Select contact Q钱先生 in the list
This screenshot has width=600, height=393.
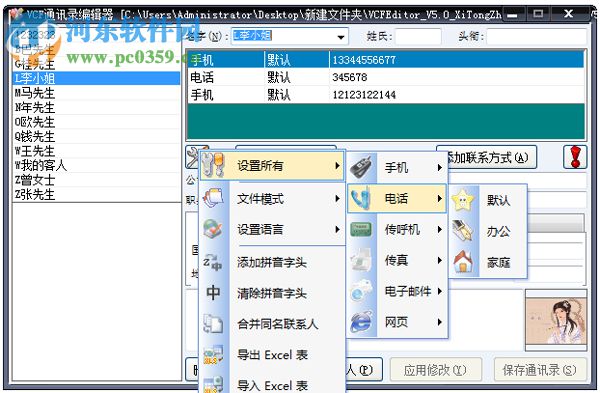[x=96, y=137]
